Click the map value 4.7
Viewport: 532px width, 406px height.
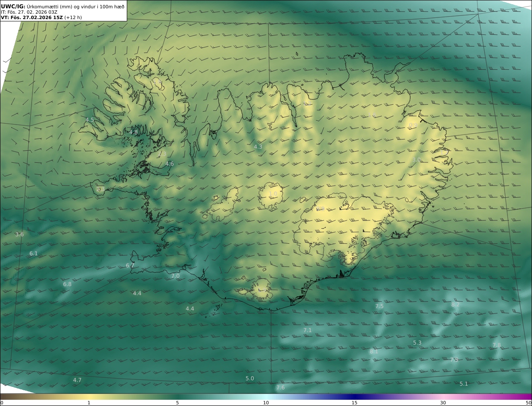pyautogui.click(x=77, y=380)
